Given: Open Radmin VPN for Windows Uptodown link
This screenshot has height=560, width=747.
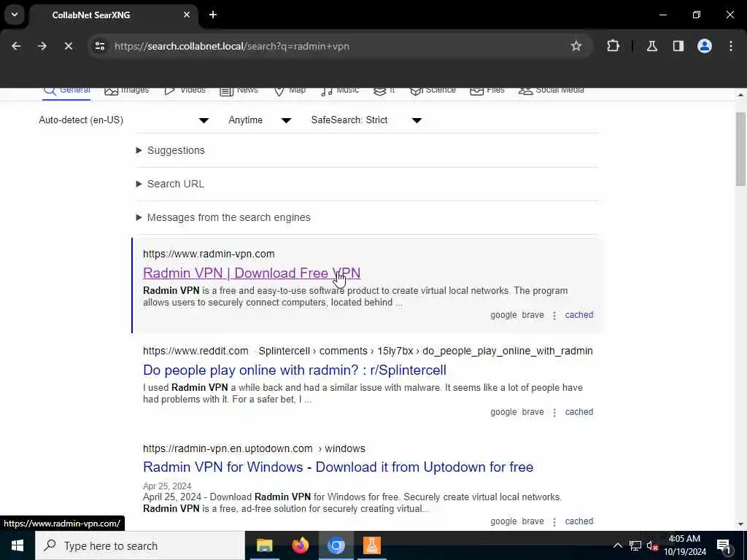Looking at the screenshot, I should 338,467.
